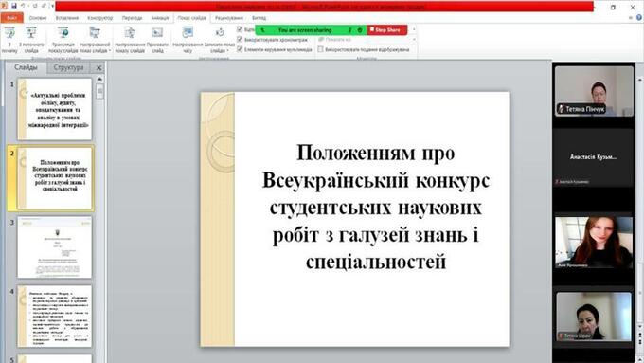
Task: Click the 'З початку' slideshow-from-start icon
Action: pyautogui.click(x=9, y=33)
